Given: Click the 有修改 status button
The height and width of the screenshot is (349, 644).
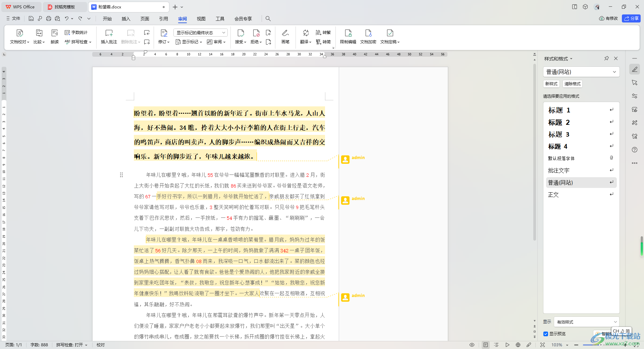Looking at the screenshot, I should [608, 18].
